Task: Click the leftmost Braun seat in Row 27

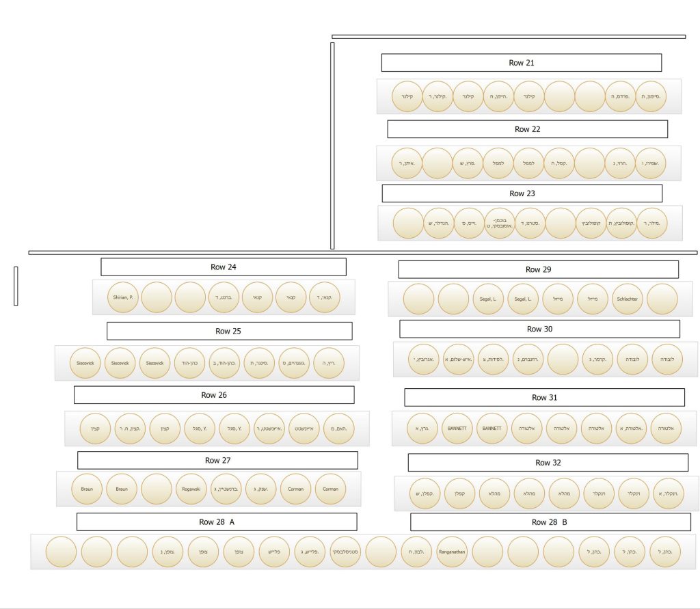Action: point(87,489)
